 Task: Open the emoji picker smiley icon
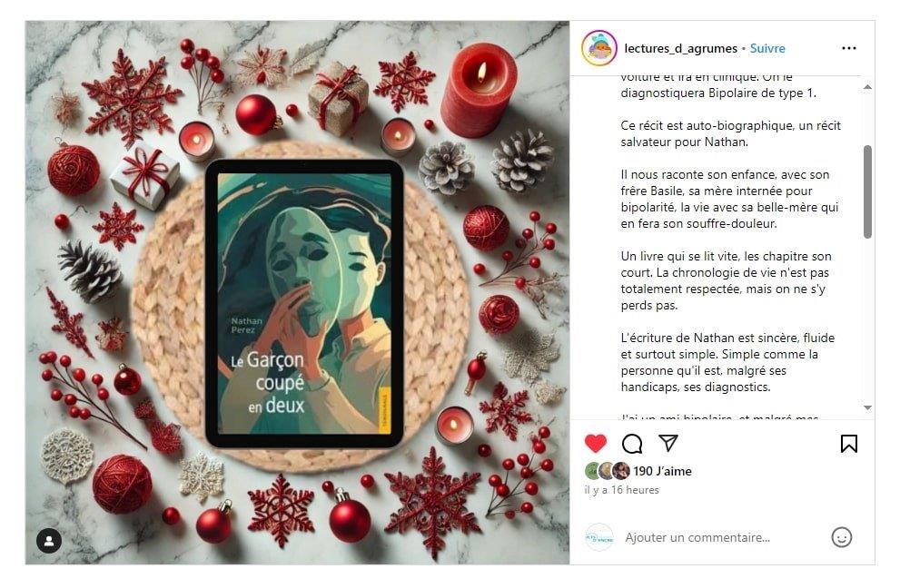[x=842, y=537]
